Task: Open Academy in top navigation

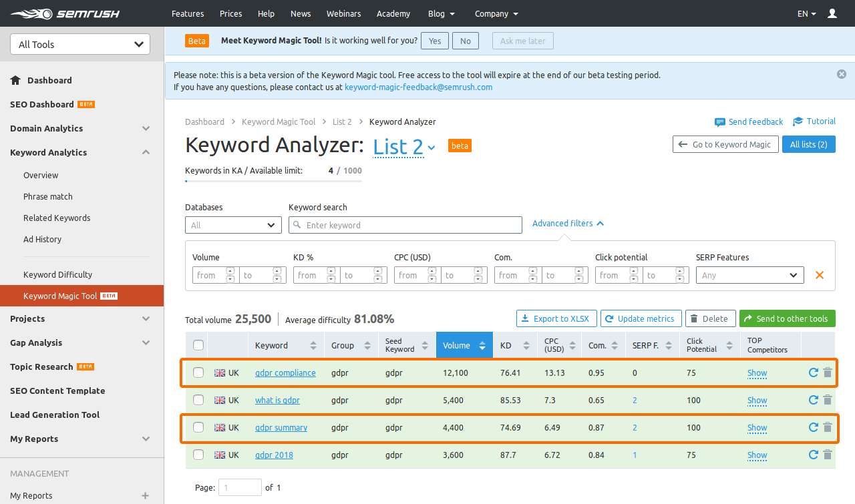Action: click(393, 13)
